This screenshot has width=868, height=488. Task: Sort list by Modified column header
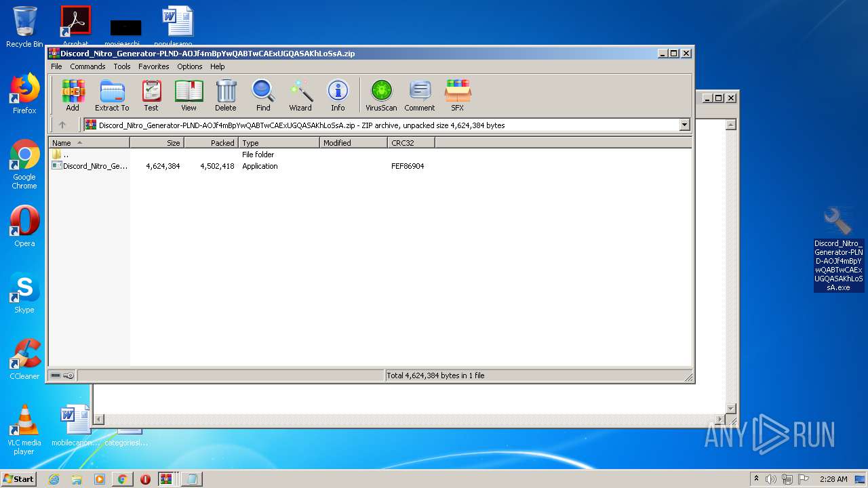click(353, 143)
